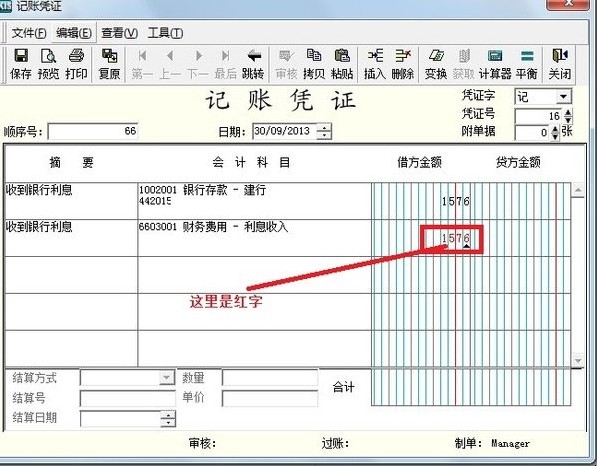
Task: Click the 插入 insert row icon
Action: tap(375, 64)
